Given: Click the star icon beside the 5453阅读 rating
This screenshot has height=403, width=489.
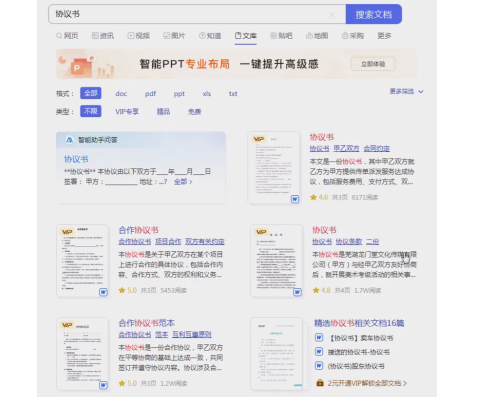Looking at the screenshot, I should pyautogui.click(x=122, y=290).
